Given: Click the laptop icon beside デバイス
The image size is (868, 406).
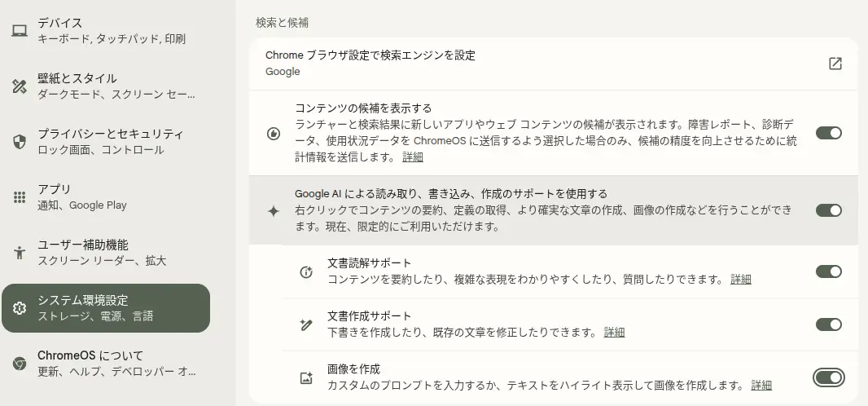Looking at the screenshot, I should (20, 31).
